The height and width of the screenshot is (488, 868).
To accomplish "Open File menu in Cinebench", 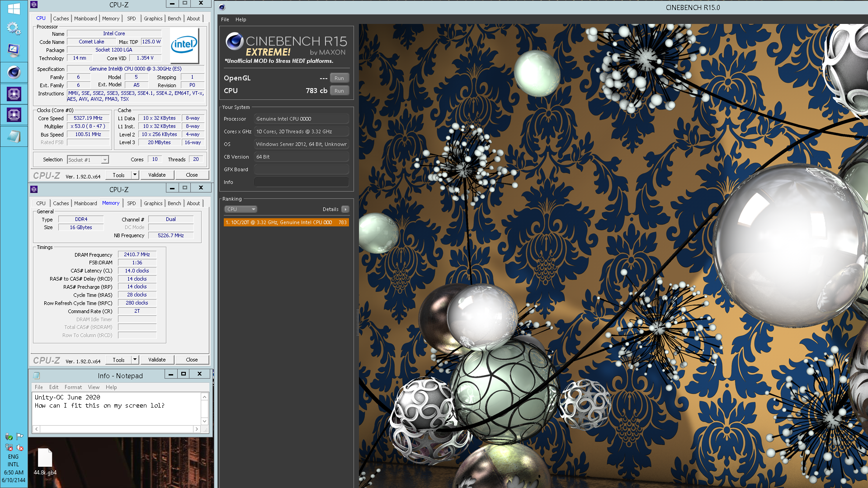I will point(225,19).
